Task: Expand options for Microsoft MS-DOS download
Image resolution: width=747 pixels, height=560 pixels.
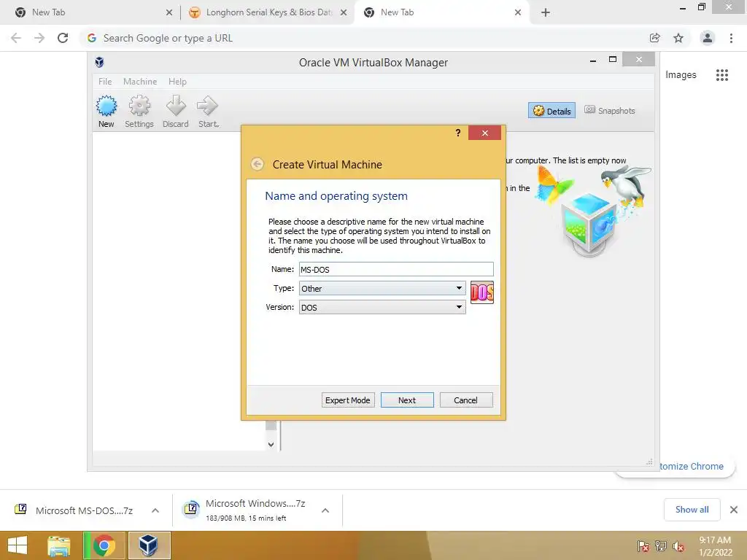Action: [155, 510]
